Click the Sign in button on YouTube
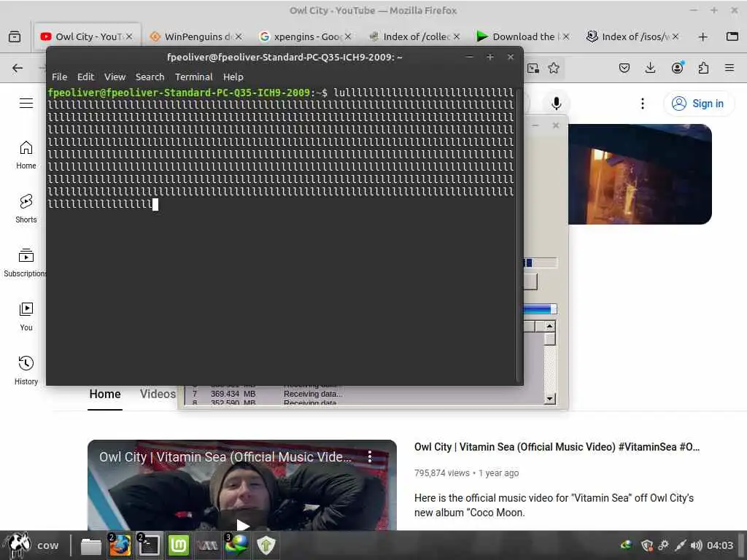Viewport: 747px width, 560px height. (700, 104)
